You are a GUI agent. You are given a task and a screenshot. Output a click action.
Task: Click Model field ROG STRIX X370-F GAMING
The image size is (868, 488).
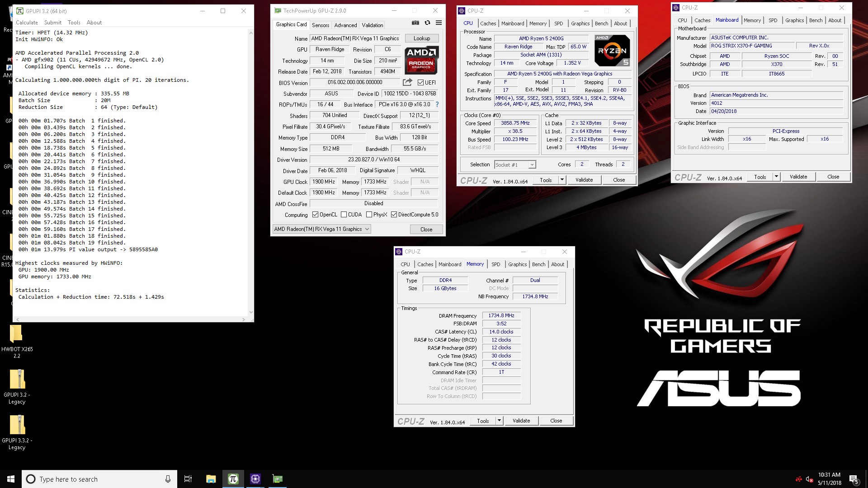[752, 46]
